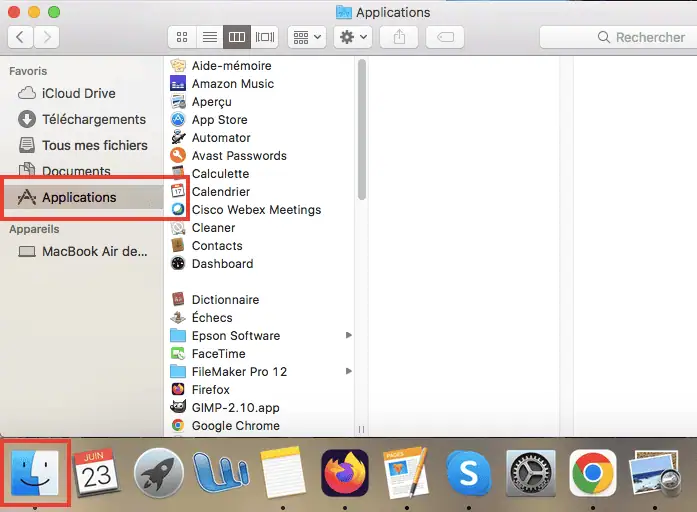This screenshot has width=697, height=512.
Task: Switch to list view
Action: coord(209,37)
